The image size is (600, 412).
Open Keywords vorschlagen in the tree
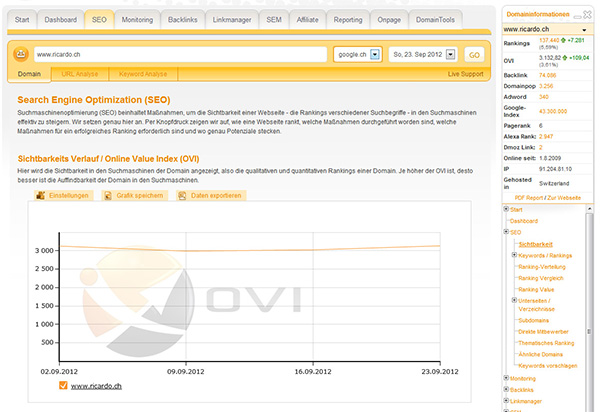pyautogui.click(x=548, y=366)
